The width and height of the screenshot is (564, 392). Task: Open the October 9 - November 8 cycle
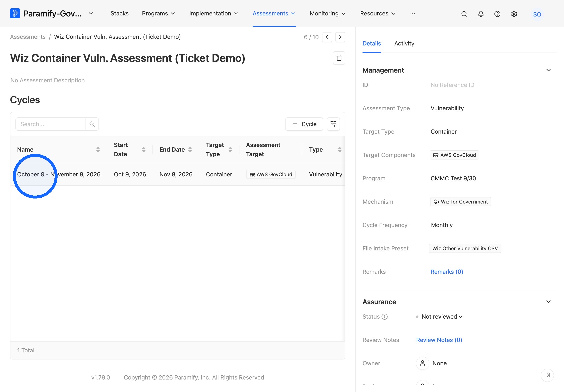[x=59, y=174]
